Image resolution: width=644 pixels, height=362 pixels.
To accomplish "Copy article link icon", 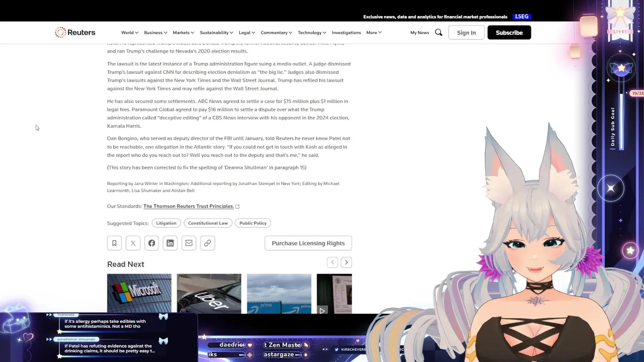I will click(207, 243).
